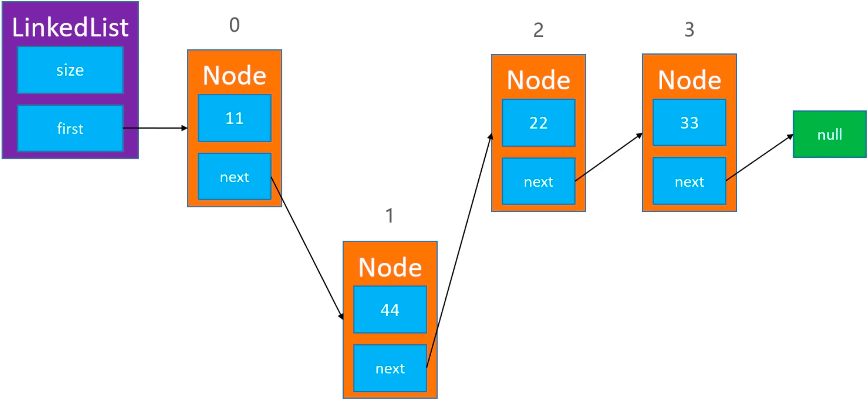
Task: Click index label 2 above Node
Action: [537, 28]
